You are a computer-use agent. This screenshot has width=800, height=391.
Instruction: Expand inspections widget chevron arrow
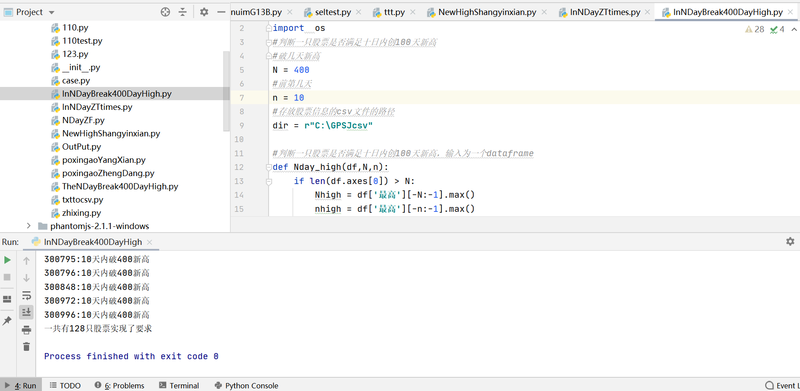(794, 29)
